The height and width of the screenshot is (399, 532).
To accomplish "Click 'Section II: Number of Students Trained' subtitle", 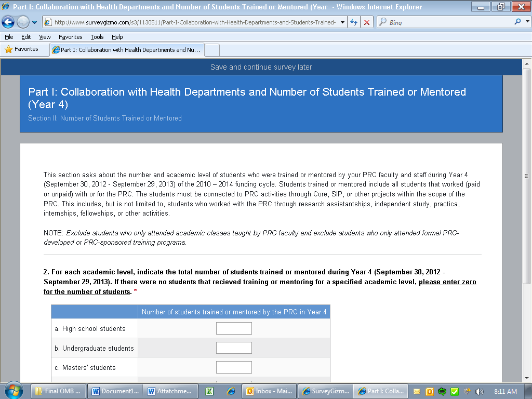I will point(105,118).
